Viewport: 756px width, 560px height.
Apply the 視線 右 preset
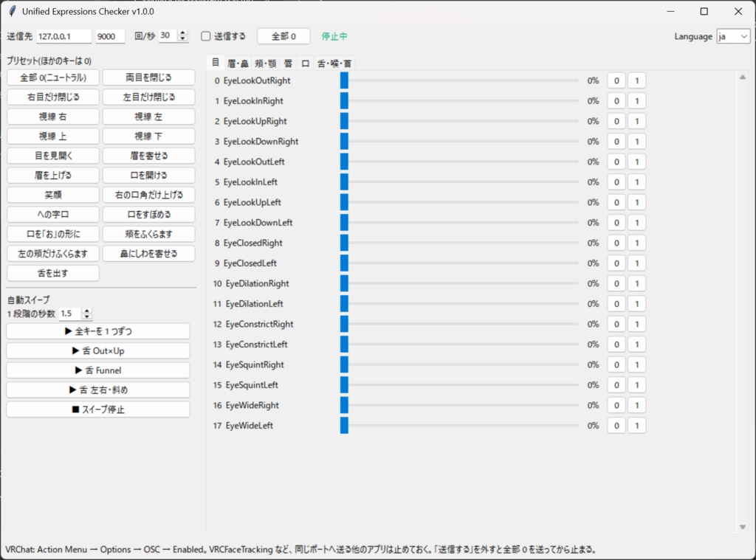coord(53,117)
